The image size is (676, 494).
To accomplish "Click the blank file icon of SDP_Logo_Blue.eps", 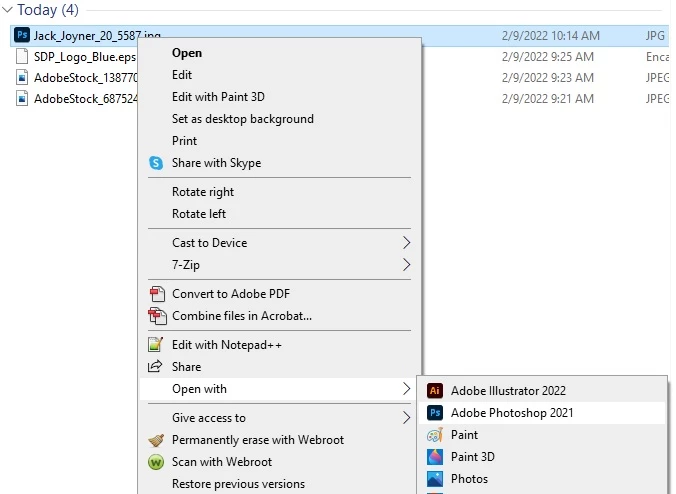I will pos(22,56).
